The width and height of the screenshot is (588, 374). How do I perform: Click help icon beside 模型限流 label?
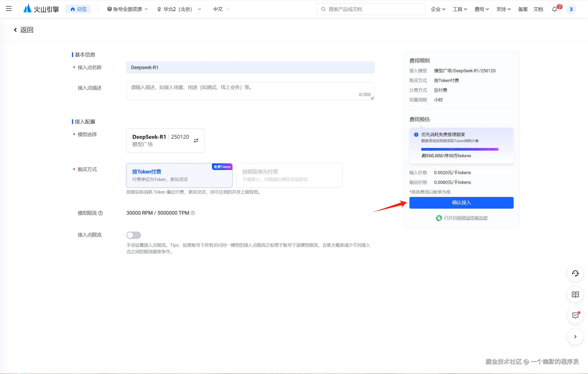pyautogui.click(x=101, y=213)
